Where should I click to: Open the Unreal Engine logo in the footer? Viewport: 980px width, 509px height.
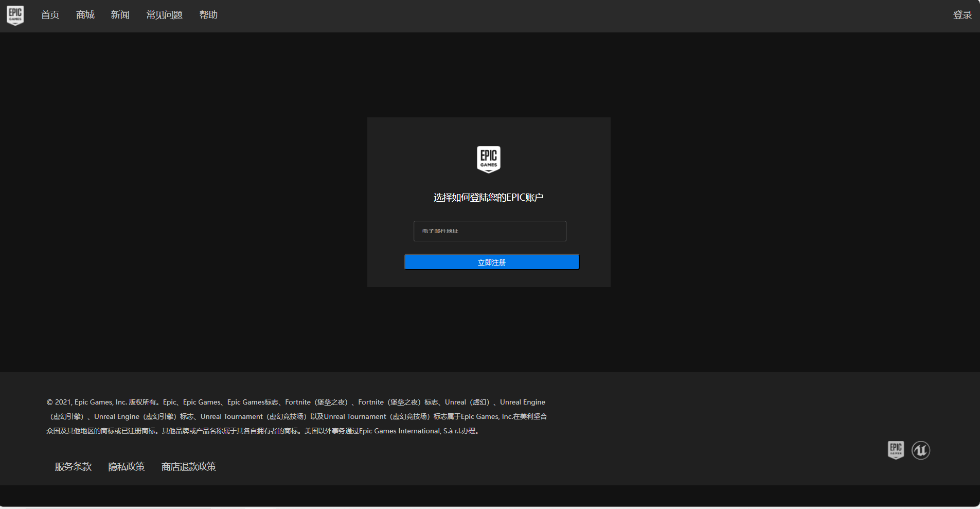(920, 450)
